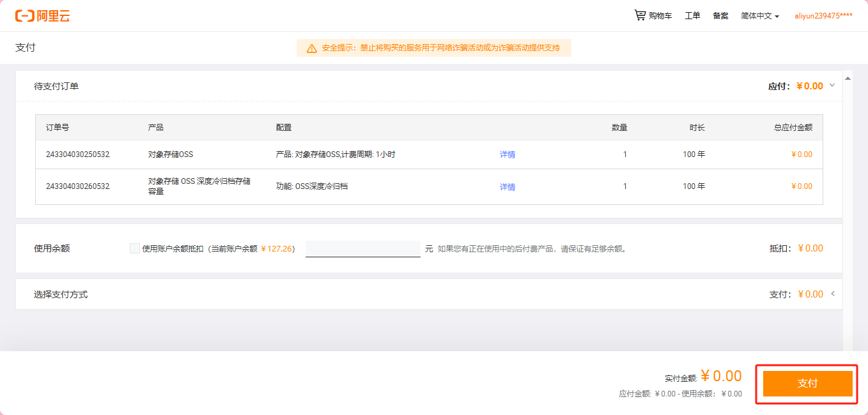Collapse the 待支付订单 section chevron
The height and width of the screenshot is (415, 868).
point(832,86)
